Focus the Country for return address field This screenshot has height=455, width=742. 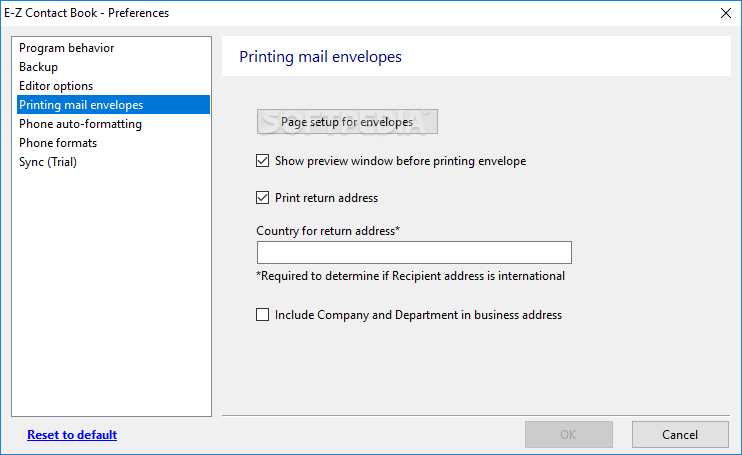pyautogui.click(x=414, y=253)
